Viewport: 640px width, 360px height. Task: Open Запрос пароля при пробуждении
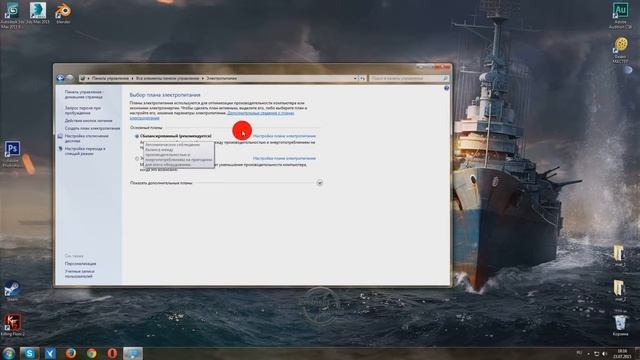(x=83, y=111)
